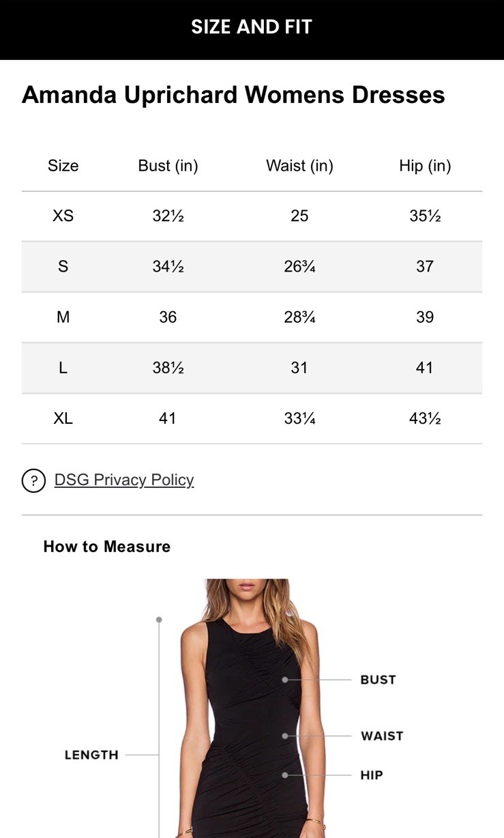Click the How to Measure heading

pyautogui.click(x=107, y=547)
